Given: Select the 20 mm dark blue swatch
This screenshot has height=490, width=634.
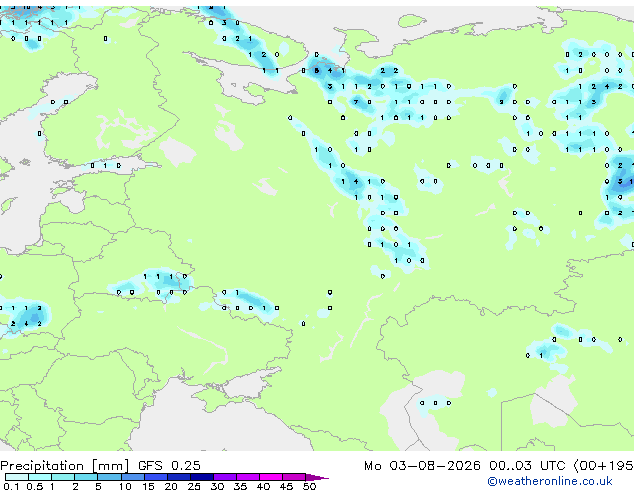Looking at the screenshot, I should tap(178, 477).
